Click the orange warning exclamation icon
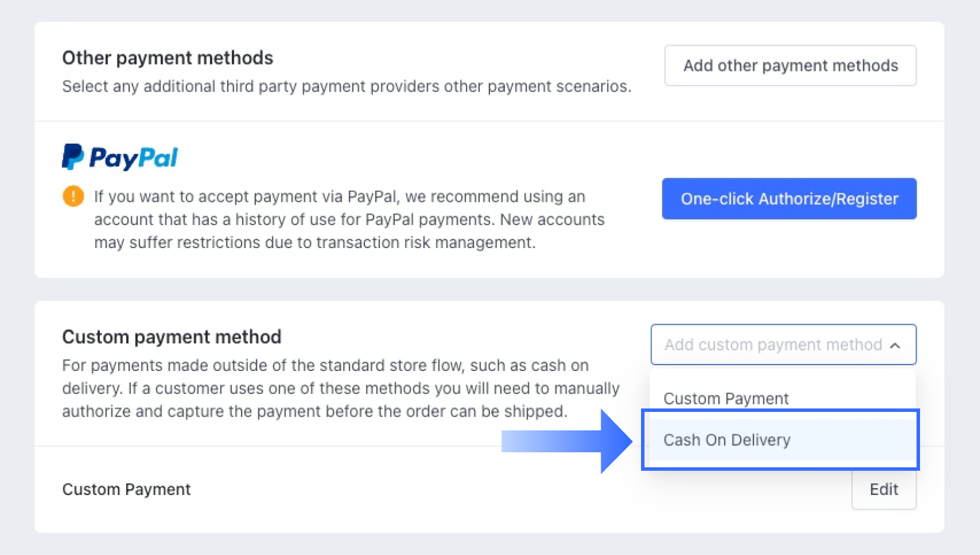This screenshot has width=980, height=555. [73, 196]
